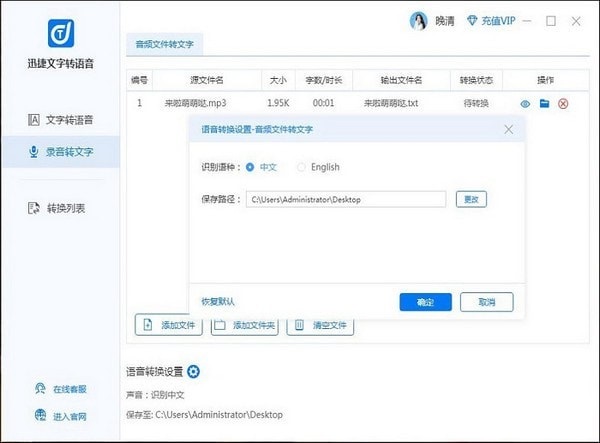Image resolution: width=600 pixels, height=443 pixels.
Task: Close the 语音转换设置 dialog
Action: (x=508, y=129)
